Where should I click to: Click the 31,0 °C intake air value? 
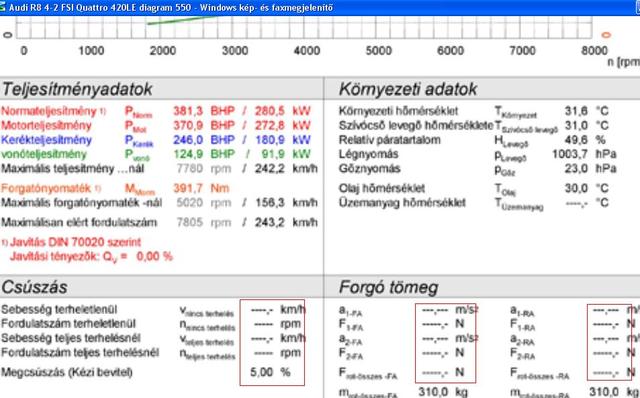click(587, 125)
